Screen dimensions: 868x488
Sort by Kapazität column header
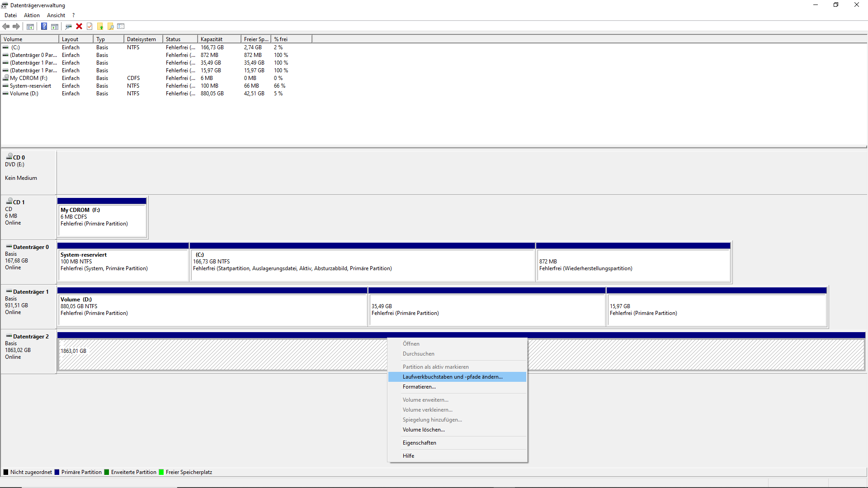pyautogui.click(x=219, y=39)
